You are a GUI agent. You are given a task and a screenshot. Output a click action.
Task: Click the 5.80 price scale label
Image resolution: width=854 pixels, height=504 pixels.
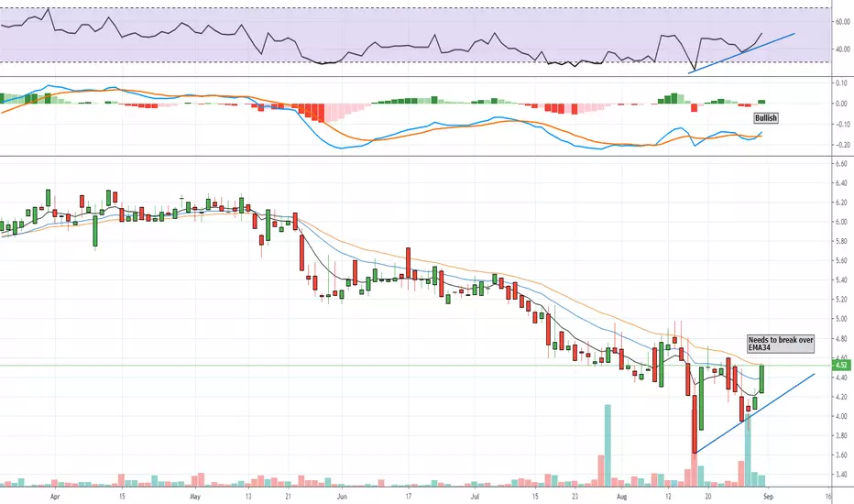coord(841,241)
